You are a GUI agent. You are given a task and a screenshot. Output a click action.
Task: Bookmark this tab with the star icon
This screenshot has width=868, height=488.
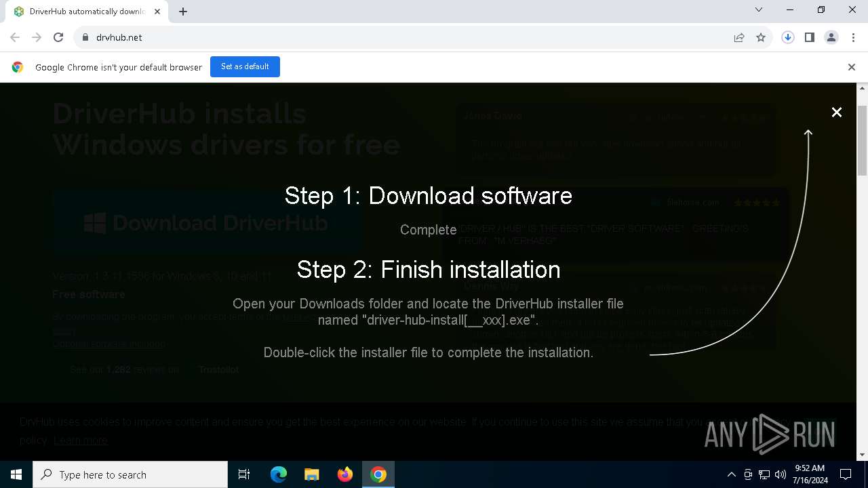tap(761, 37)
